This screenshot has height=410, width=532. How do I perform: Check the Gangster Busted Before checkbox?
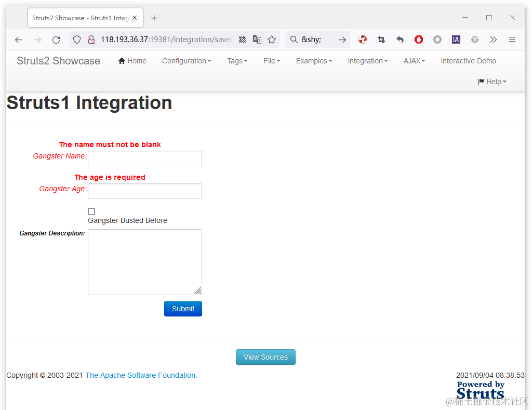pos(91,211)
